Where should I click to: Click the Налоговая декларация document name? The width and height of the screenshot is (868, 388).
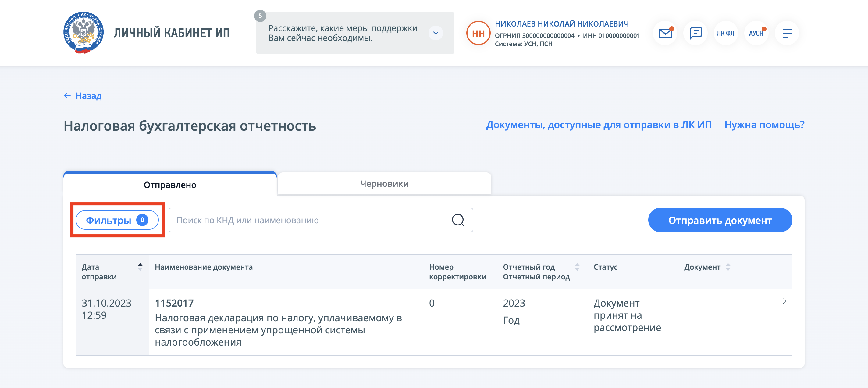[x=278, y=330]
